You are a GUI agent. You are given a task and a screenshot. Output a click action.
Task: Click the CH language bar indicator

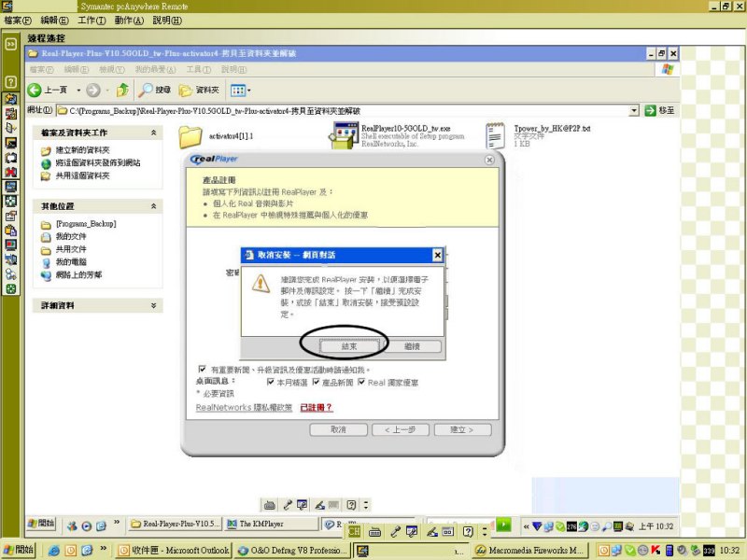[354, 531]
